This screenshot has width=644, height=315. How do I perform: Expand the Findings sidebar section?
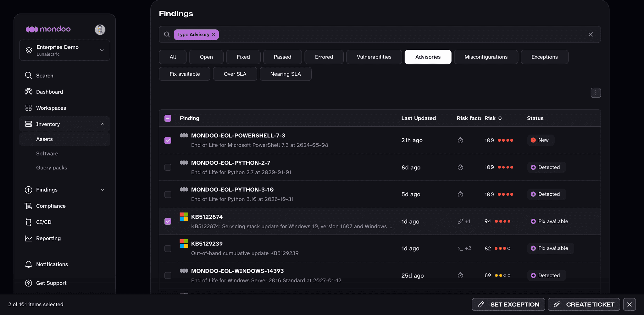103,190
